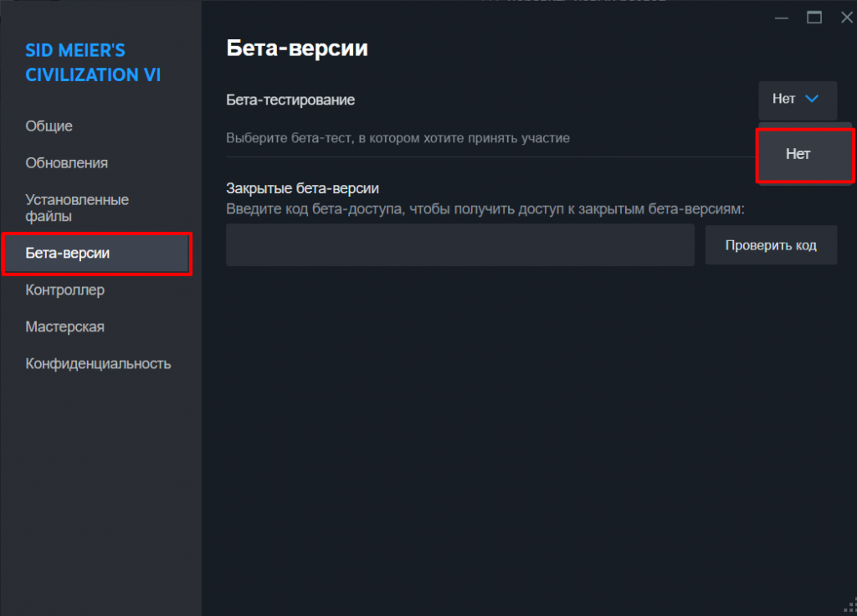
Task: Maximize the properties window
Action: [x=814, y=18]
